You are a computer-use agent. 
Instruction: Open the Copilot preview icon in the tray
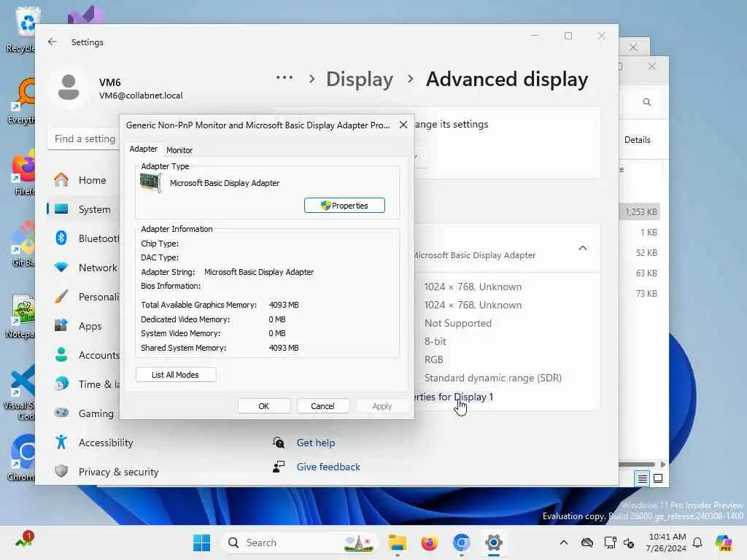(724, 542)
